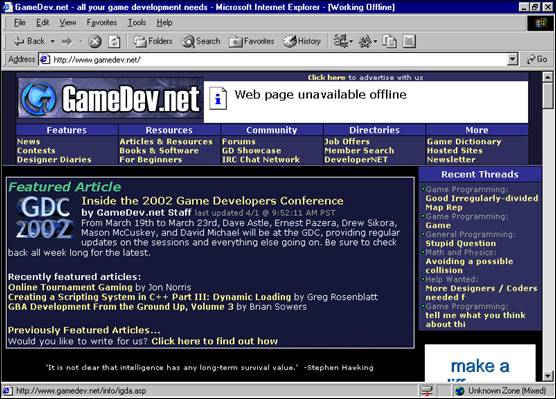Viewport: 556px width, 399px height.
Task: Open the Edit menu
Action: pos(43,23)
